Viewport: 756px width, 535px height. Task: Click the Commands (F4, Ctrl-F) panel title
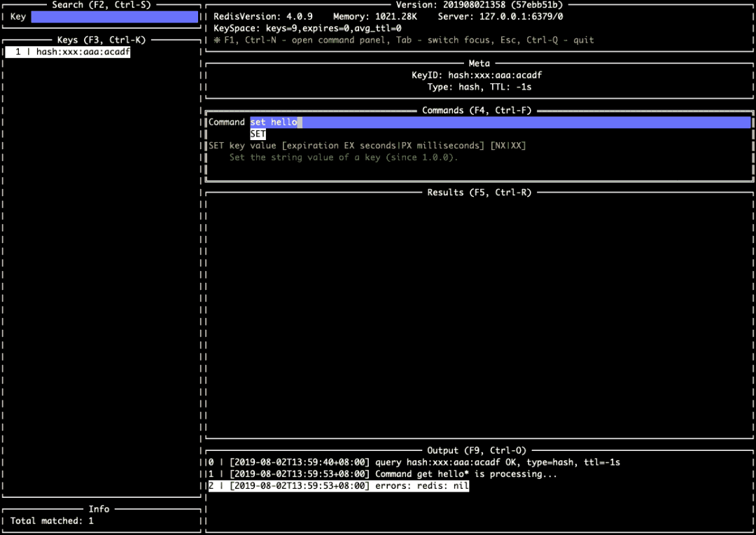477,111
